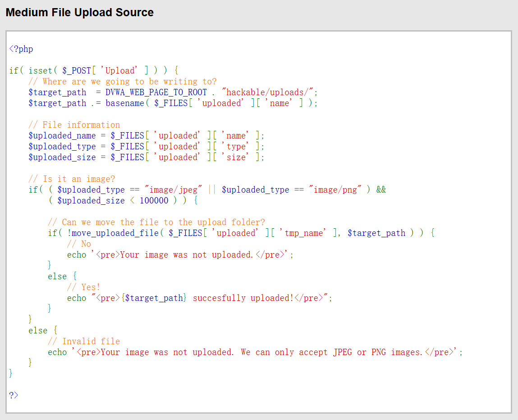The image size is (518, 420).
Task: Click the 'succesfully uploaded!' message text
Action: point(243,298)
